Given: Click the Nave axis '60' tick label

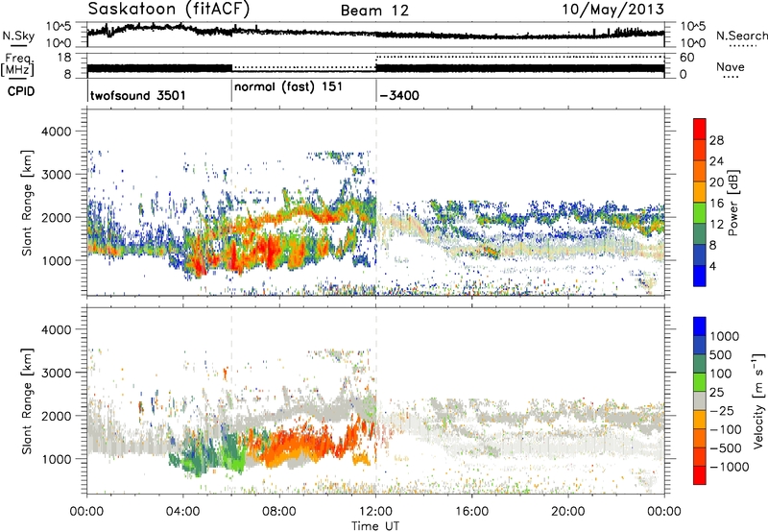Looking at the screenshot, I should 686,58.
